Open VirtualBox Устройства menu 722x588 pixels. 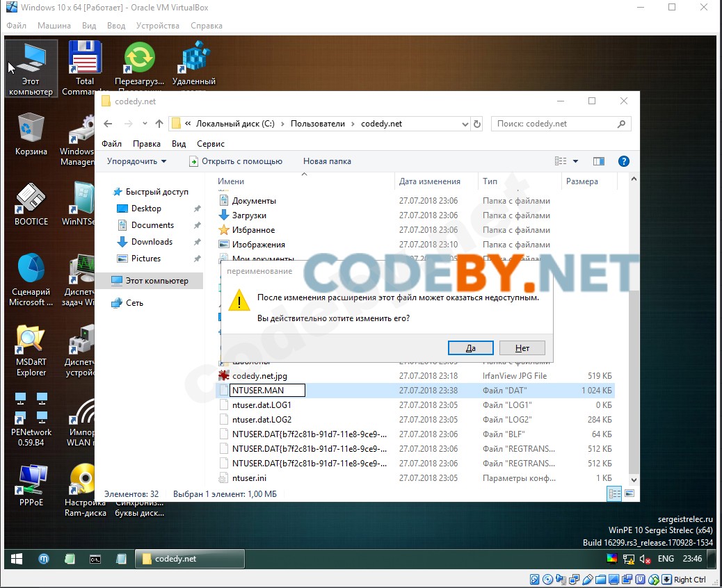[157, 25]
